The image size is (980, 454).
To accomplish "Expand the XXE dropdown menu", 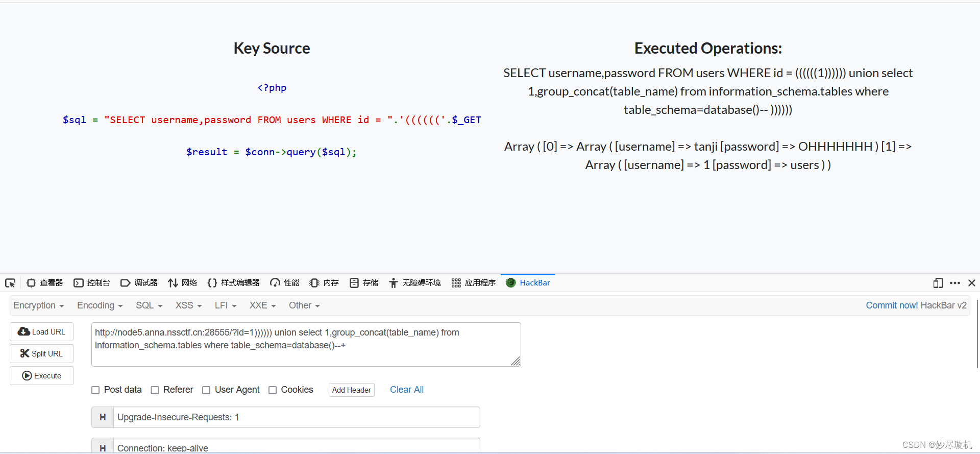I will click(x=262, y=305).
